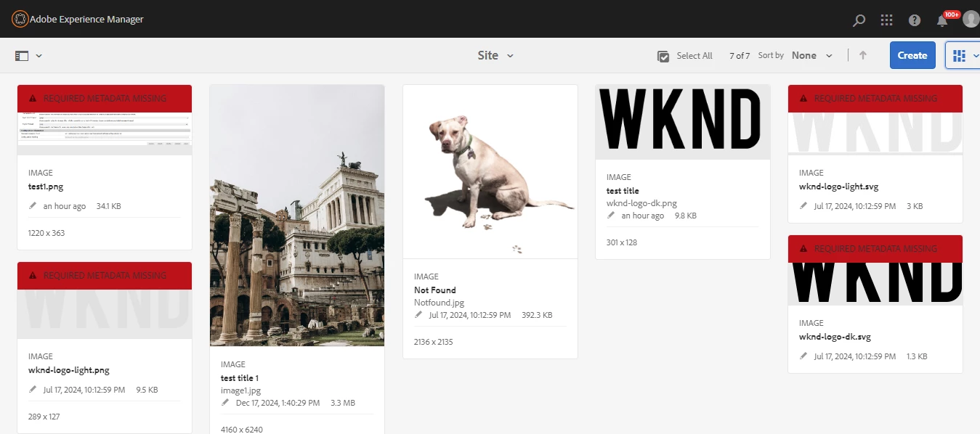Open the Adobe Experience Manager home logo
Viewport: 980px width, 434px height.
click(x=20, y=20)
